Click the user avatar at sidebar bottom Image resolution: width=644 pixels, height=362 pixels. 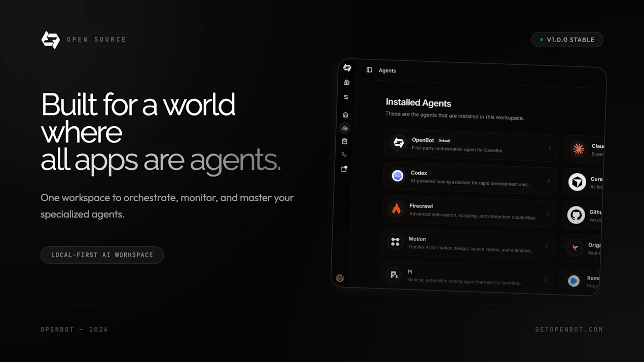coord(340,278)
